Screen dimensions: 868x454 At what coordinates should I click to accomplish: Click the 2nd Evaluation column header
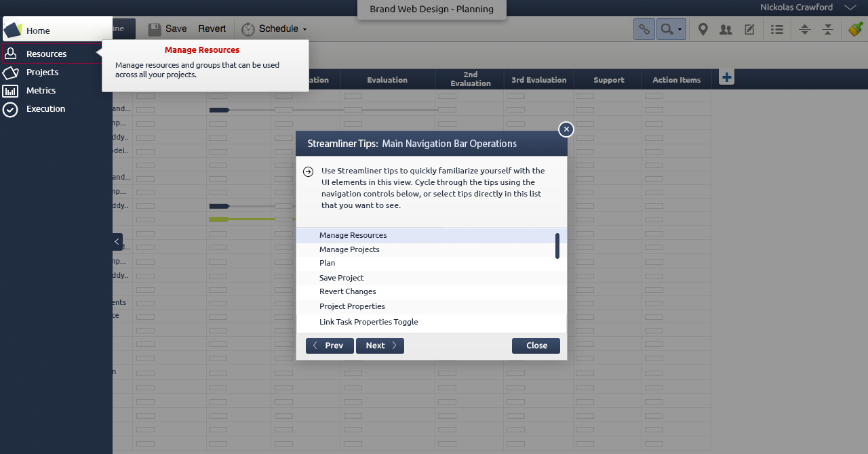click(x=470, y=79)
